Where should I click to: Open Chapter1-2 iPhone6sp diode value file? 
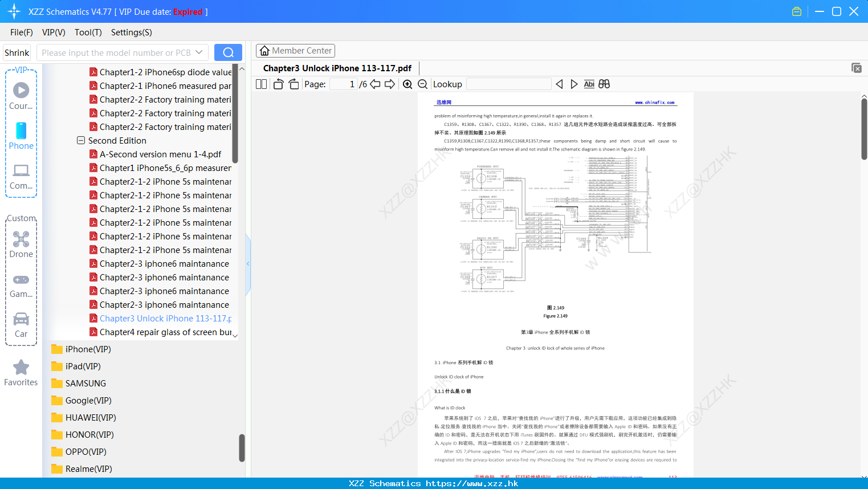(x=160, y=72)
